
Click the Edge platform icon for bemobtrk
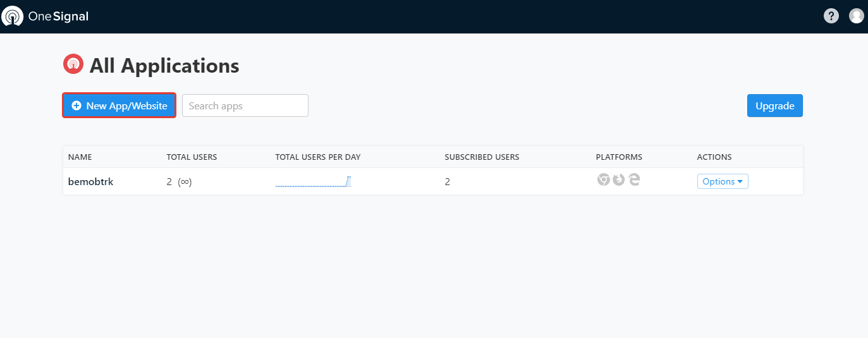coord(634,180)
